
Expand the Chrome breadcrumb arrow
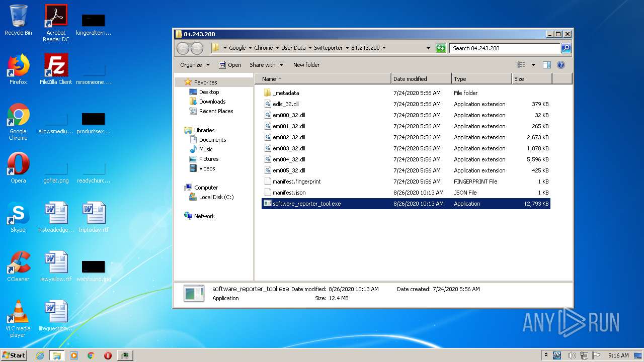(x=277, y=48)
